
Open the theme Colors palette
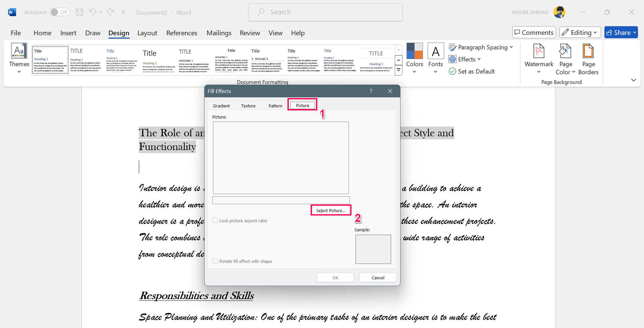tap(415, 58)
